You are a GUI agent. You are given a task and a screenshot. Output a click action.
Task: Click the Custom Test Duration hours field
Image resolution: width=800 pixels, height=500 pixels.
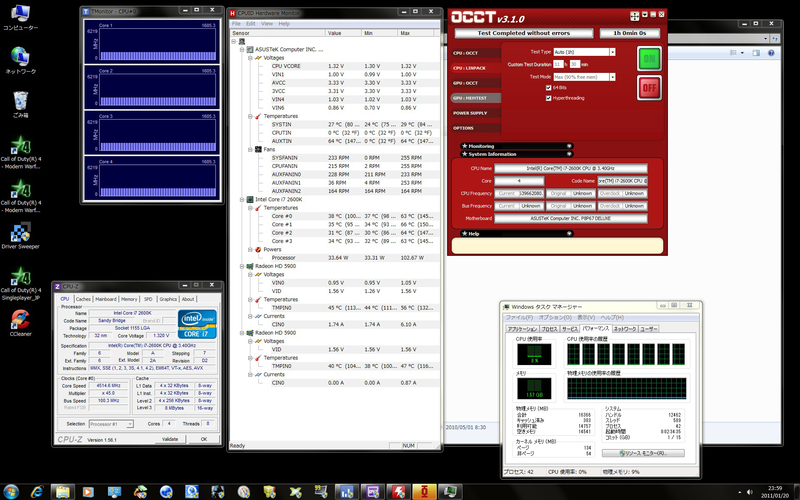[x=558, y=64]
